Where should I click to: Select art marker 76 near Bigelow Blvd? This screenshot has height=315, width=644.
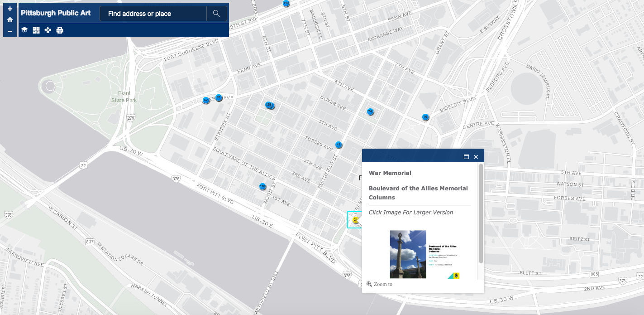coord(425,117)
